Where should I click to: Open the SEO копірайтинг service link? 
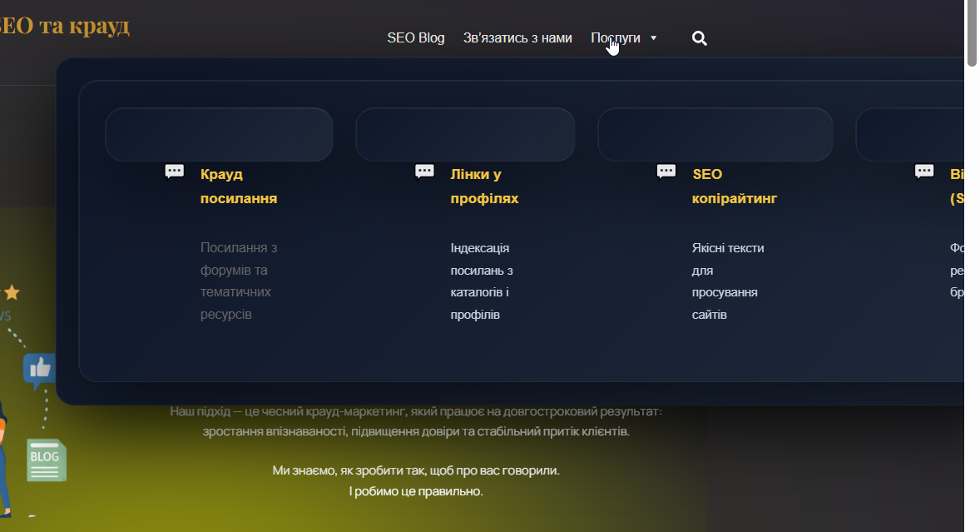pos(735,186)
